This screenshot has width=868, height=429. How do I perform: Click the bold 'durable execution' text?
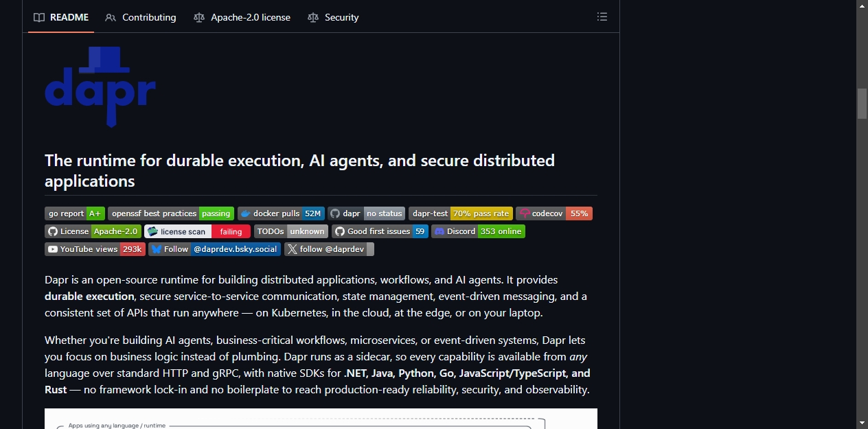pos(89,297)
